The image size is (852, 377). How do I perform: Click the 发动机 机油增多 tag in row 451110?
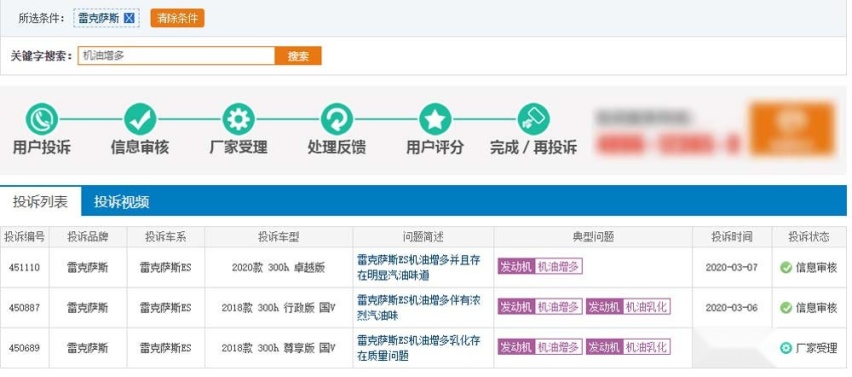click(x=540, y=267)
